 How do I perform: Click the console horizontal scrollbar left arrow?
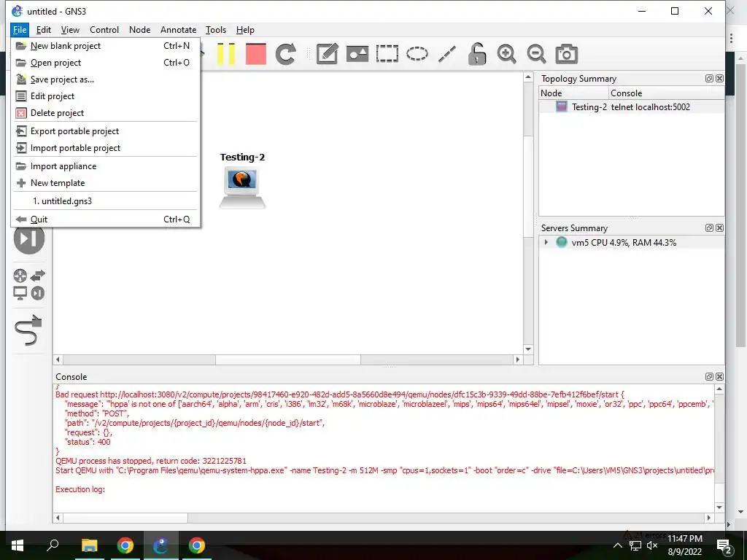click(x=58, y=518)
